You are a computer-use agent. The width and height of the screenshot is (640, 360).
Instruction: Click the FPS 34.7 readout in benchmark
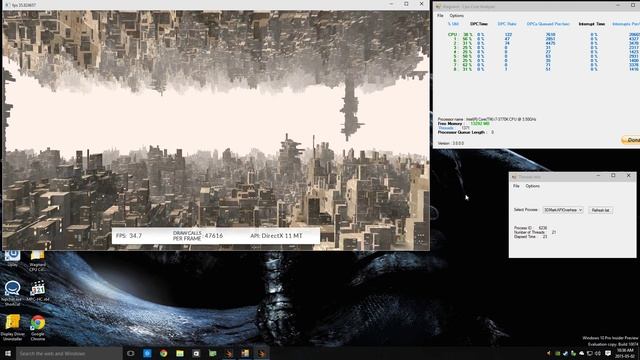click(129, 236)
